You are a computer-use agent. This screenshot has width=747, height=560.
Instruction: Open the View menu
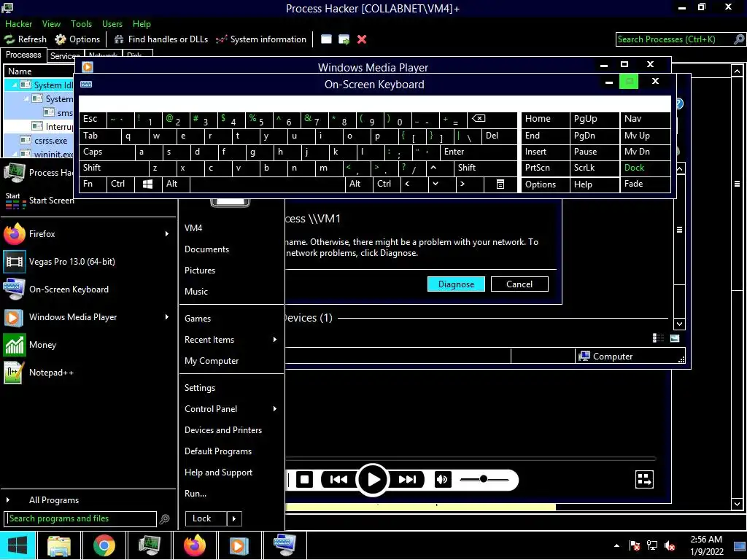pyautogui.click(x=51, y=24)
